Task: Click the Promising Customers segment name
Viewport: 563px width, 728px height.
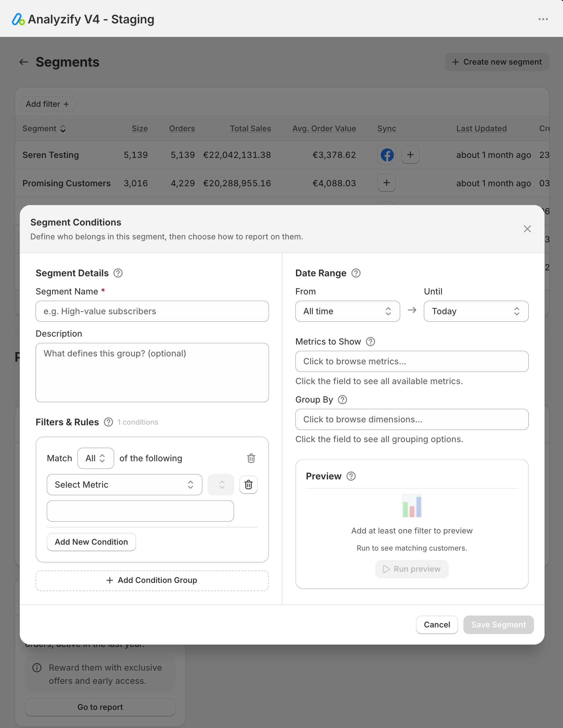Action: [x=66, y=183]
